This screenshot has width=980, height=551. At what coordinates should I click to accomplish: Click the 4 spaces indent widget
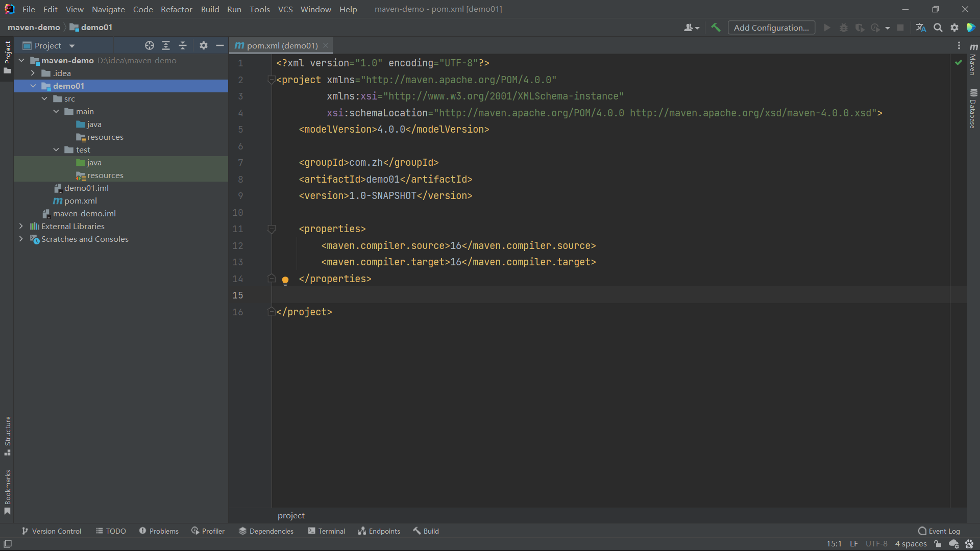[x=911, y=544]
